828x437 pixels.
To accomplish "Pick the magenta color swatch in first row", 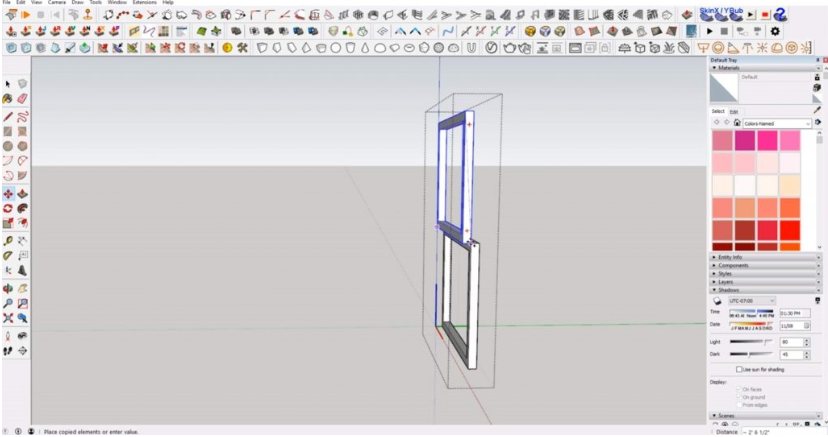I will pos(745,141).
